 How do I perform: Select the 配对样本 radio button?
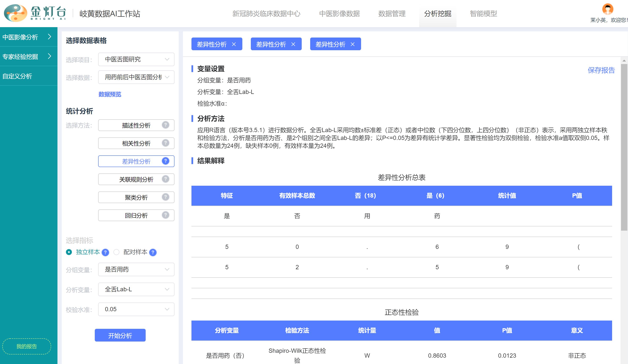tap(116, 252)
